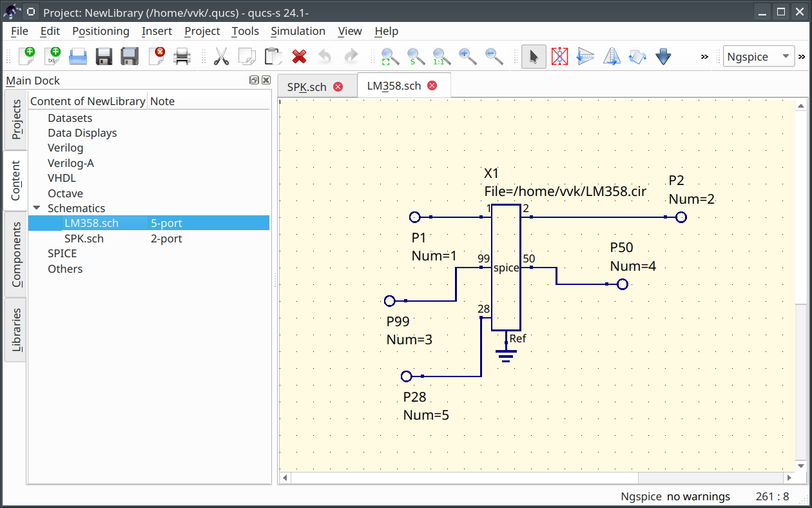Copy the selected elements
This screenshot has height=508, width=812.
247,57
